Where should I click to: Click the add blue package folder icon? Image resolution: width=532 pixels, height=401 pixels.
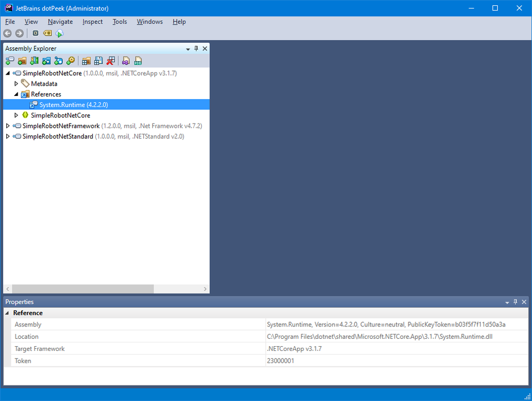[46, 61]
